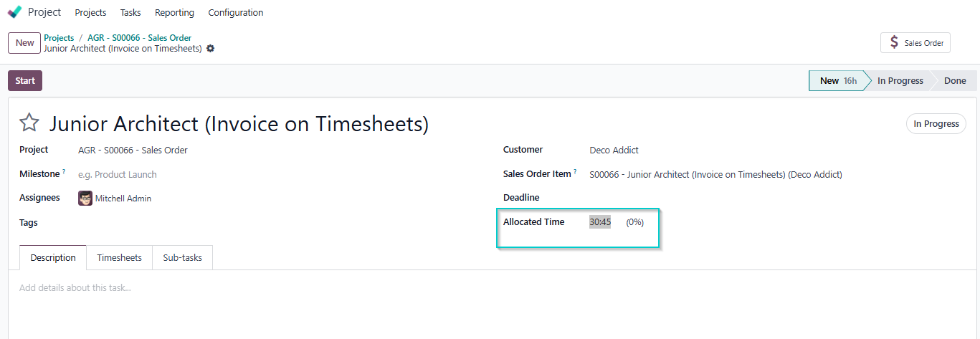Image resolution: width=980 pixels, height=339 pixels.
Task: Open the Tasks menu
Action: coord(130,13)
